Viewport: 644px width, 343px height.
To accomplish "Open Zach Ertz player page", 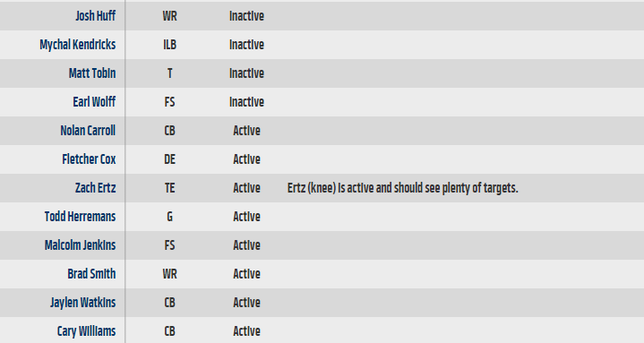I will (95, 188).
